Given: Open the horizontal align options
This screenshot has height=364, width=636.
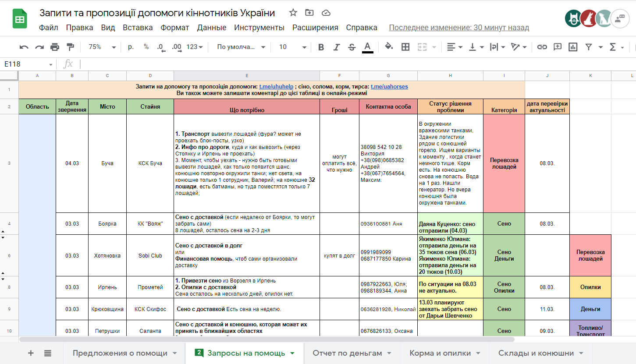Looking at the screenshot, I should pos(455,47).
